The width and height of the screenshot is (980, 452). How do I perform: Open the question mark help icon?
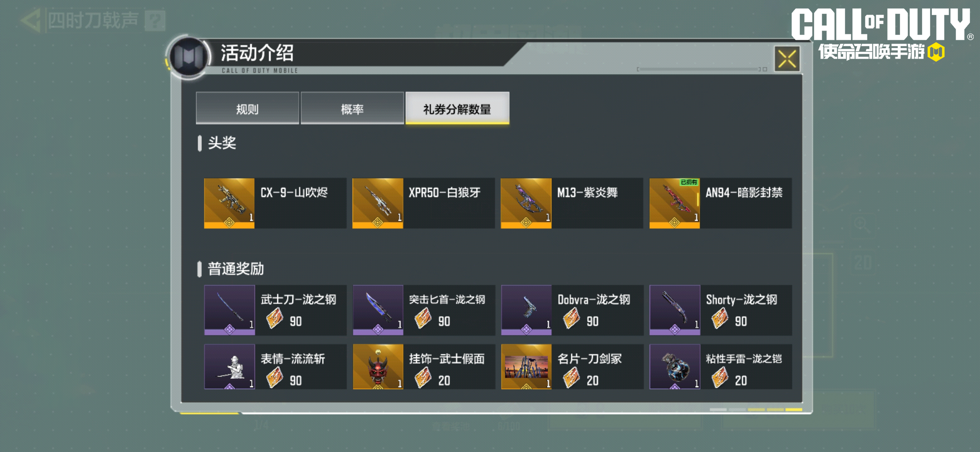[155, 21]
